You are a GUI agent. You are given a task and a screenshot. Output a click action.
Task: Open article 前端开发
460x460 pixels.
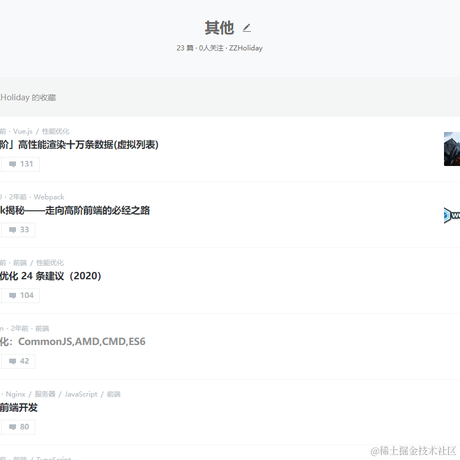19,407
